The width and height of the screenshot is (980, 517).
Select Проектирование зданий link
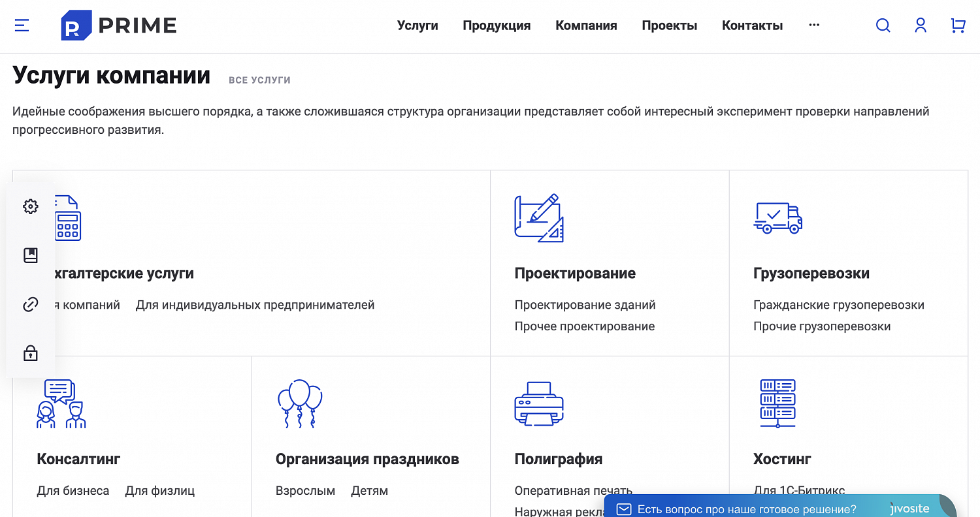click(x=585, y=305)
